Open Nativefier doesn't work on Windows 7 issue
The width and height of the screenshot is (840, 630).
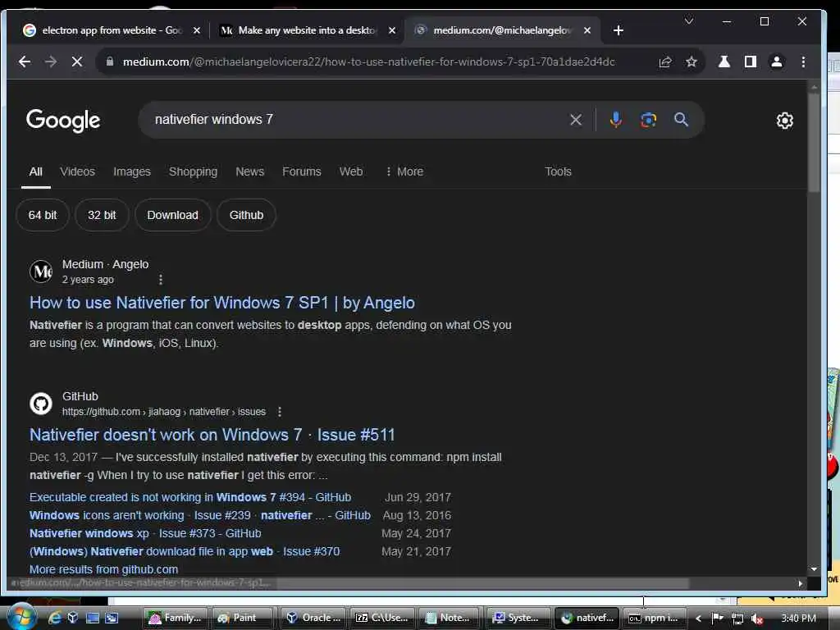[x=212, y=435]
